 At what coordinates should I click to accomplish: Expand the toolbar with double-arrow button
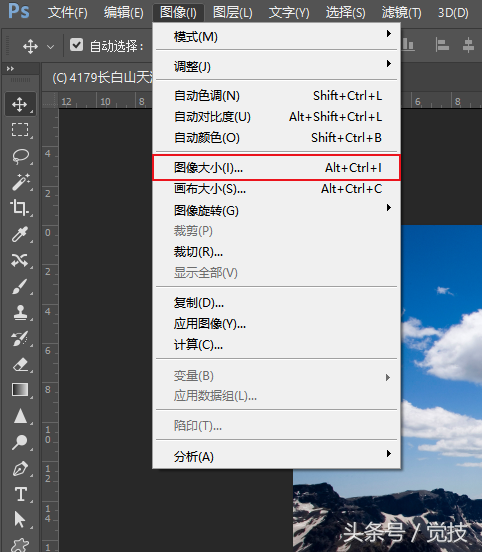point(10,69)
